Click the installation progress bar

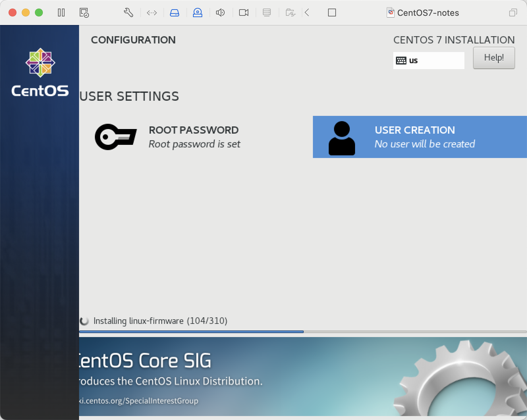[x=303, y=332]
